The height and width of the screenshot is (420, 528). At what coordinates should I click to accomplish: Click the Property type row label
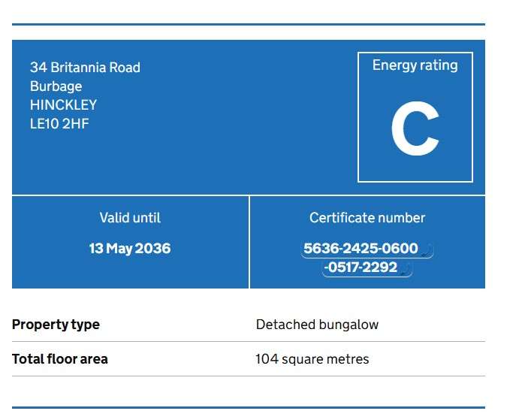(x=56, y=325)
